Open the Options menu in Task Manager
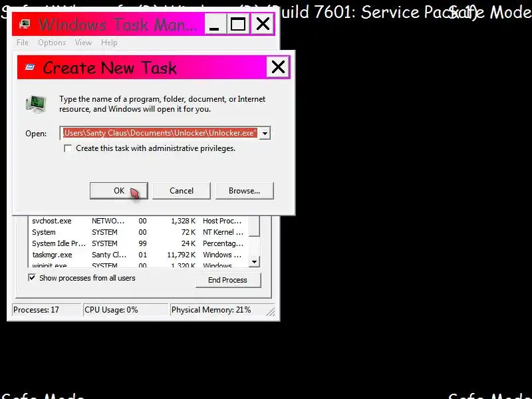Image resolution: width=532 pixels, height=399 pixels. 52,43
